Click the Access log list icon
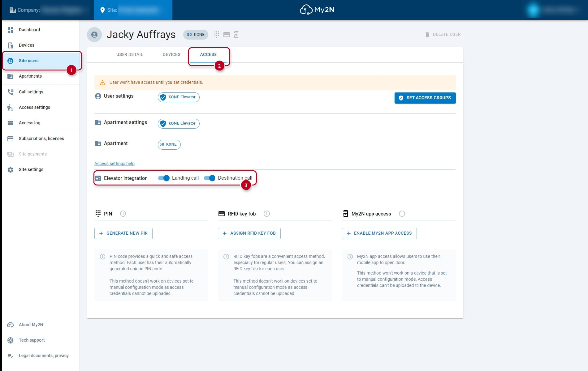 point(11,123)
